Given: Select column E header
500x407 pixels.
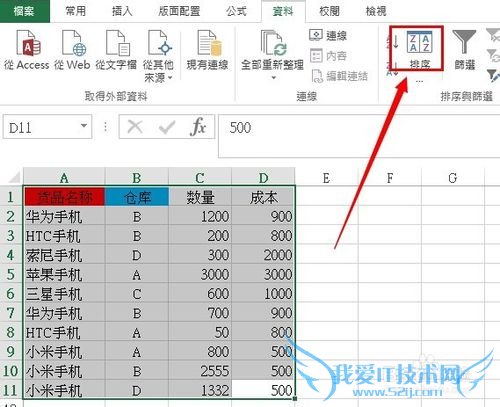Looking at the screenshot, I should (x=326, y=178).
